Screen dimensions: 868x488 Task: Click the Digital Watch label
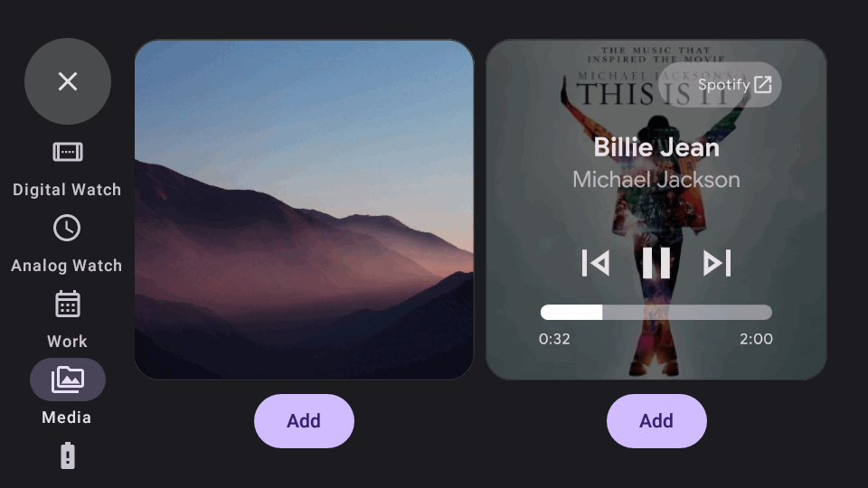tap(67, 190)
